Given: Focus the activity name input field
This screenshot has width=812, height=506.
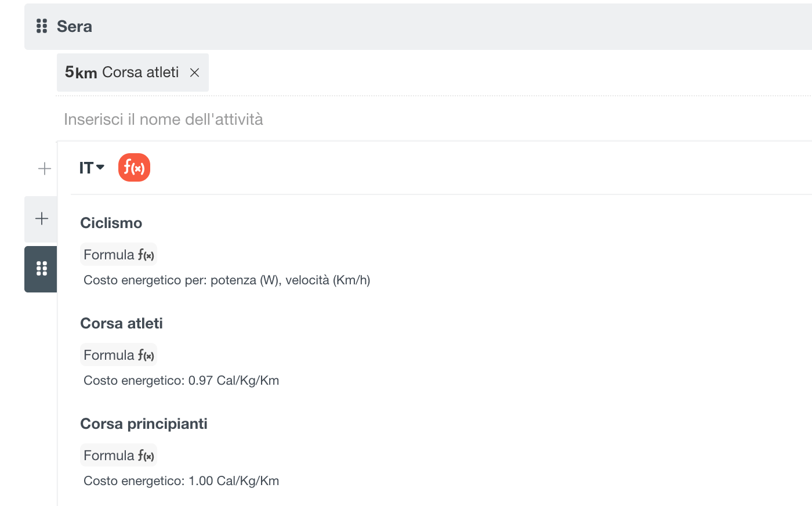Looking at the screenshot, I should 434,119.
